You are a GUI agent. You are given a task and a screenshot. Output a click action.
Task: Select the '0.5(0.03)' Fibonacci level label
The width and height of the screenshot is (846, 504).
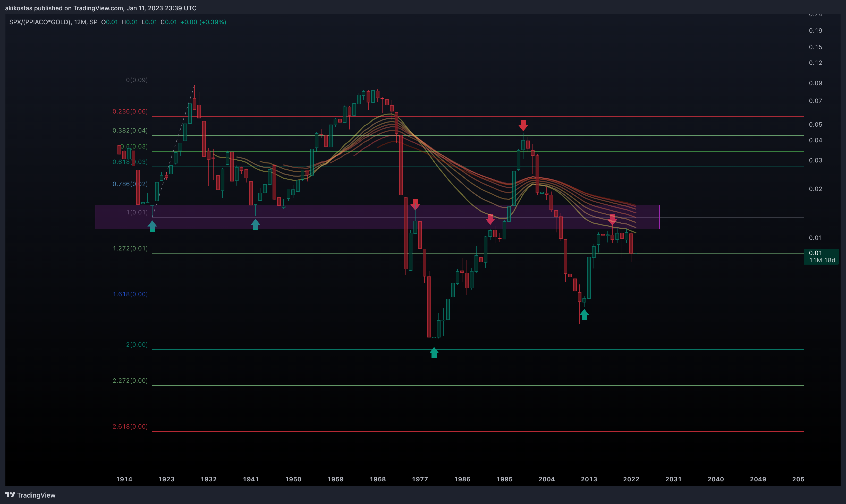point(134,146)
